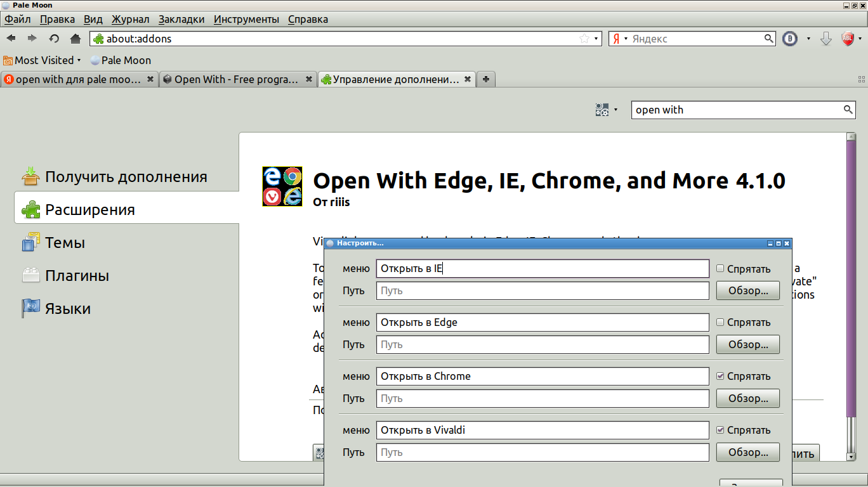This screenshot has width=868, height=487.
Task: Click Обзор button for the Edge path
Action: coord(747,344)
